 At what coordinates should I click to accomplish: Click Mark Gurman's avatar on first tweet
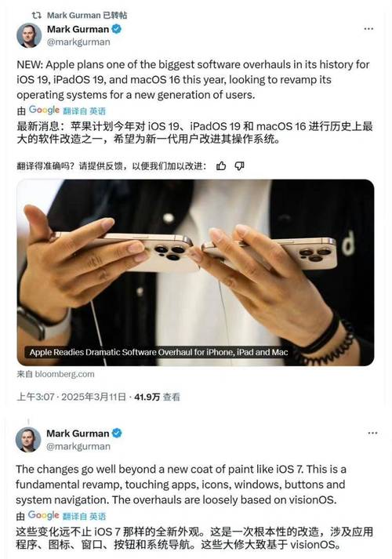29,35
